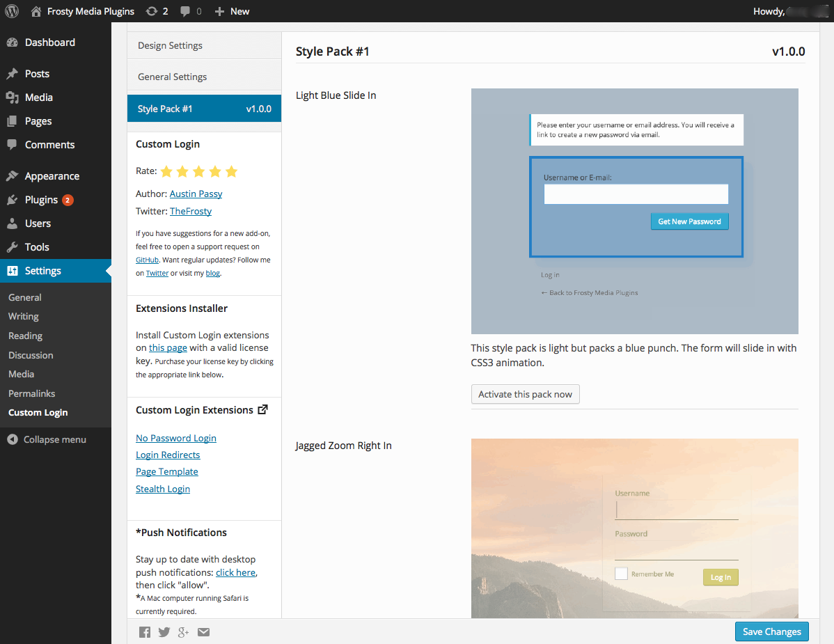
Task: Click the plus icon beside New
Action: [x=219, y=11]
